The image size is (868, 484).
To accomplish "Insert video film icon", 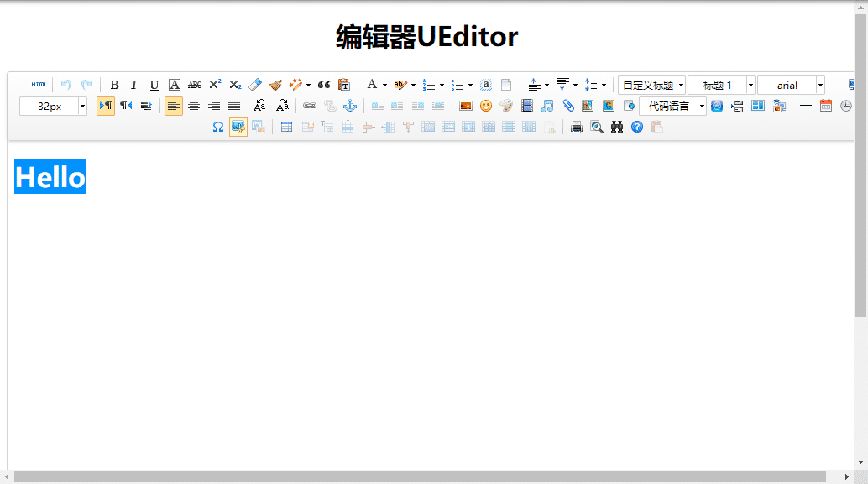I will (527, 106).
